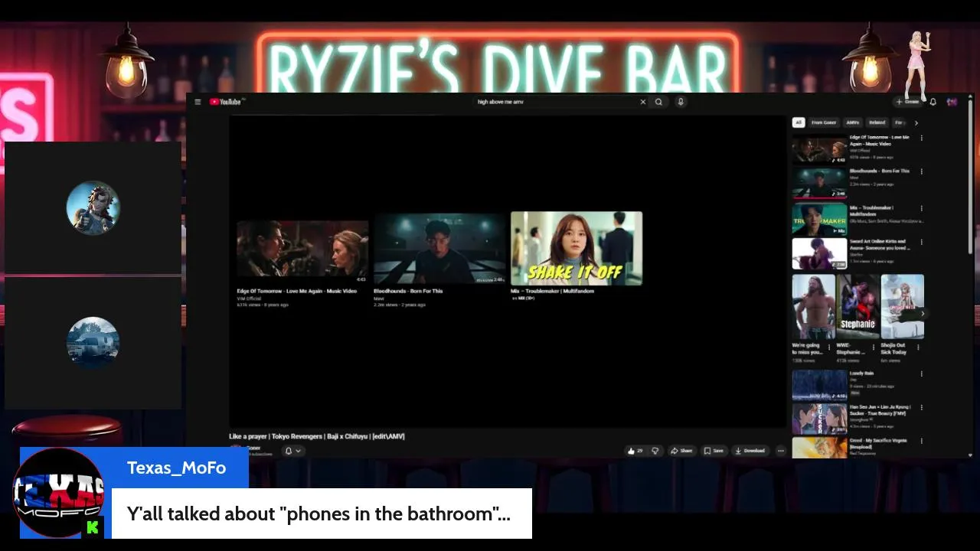Open Bloodhounds Born For This sidebar thumbnail
Screen dimensions: 980x551
(819, 184)
